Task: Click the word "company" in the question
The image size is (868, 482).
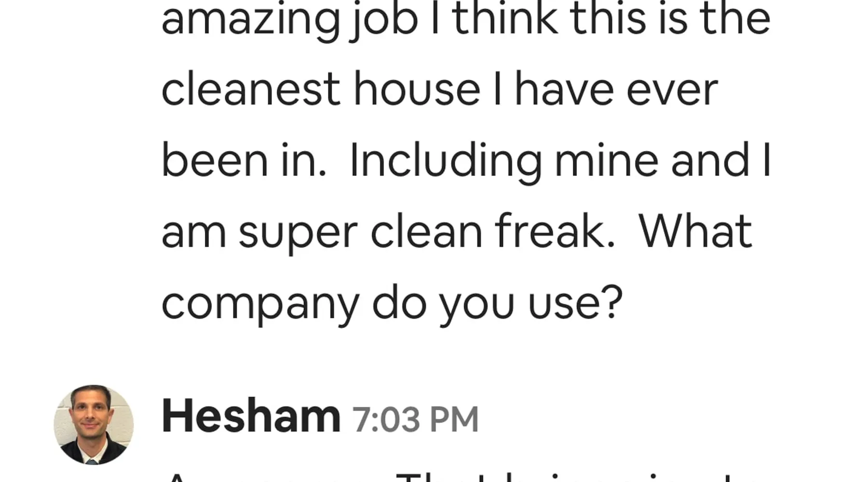Action: coord(260,305)
